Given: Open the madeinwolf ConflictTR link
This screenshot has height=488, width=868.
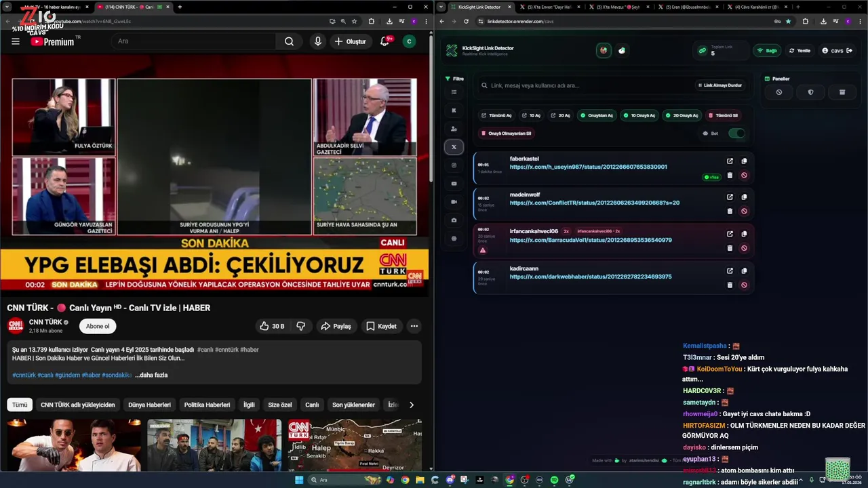Looking at the screenshot, I should click(595, 203).
